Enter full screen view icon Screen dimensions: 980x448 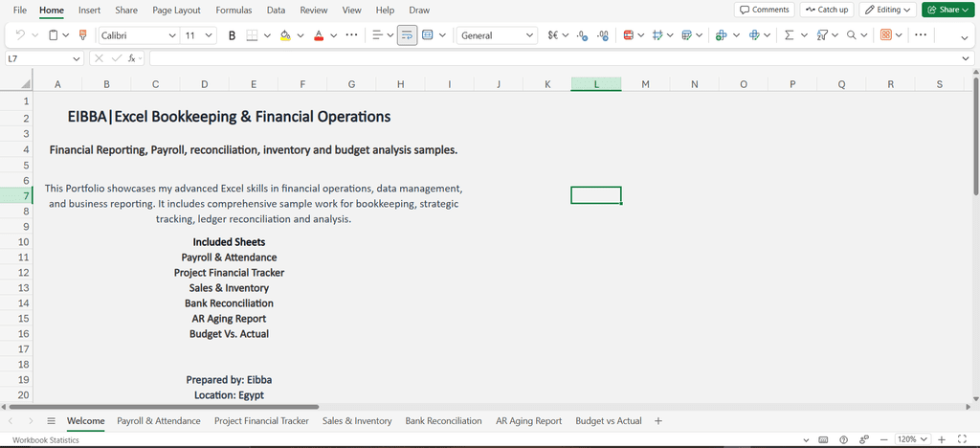click(962, 440)
